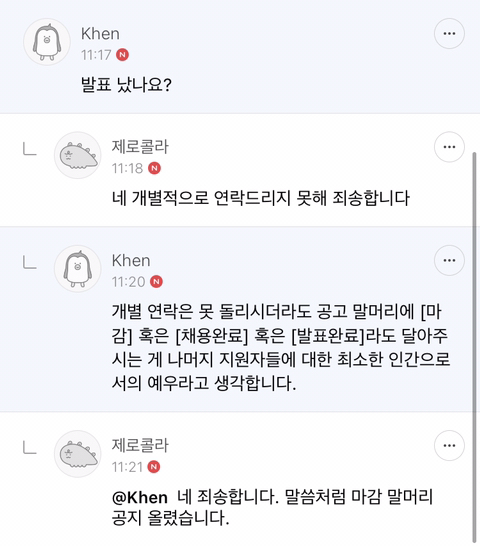Open the Khen username on top comment
This screenshot has width=480, height=546.
click(100, 34)
